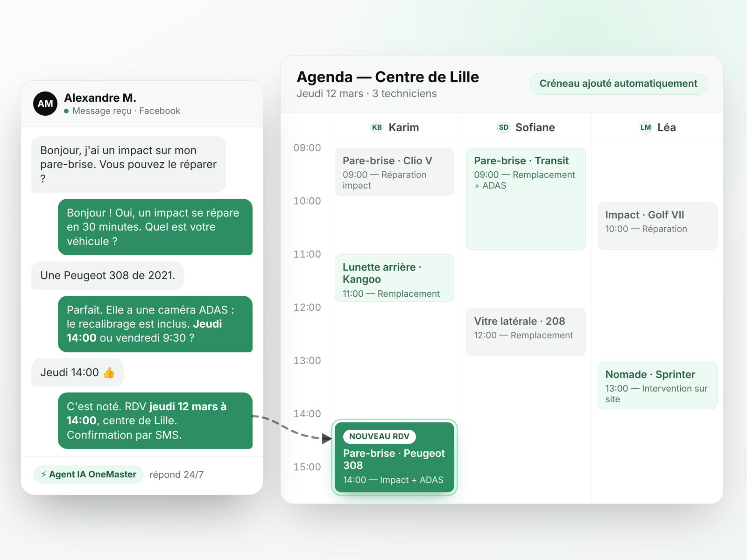Click the Jeudi 12 mars · 3 techniciens subtitle
The image size is (747, 560).
click(x=366, y=94)
